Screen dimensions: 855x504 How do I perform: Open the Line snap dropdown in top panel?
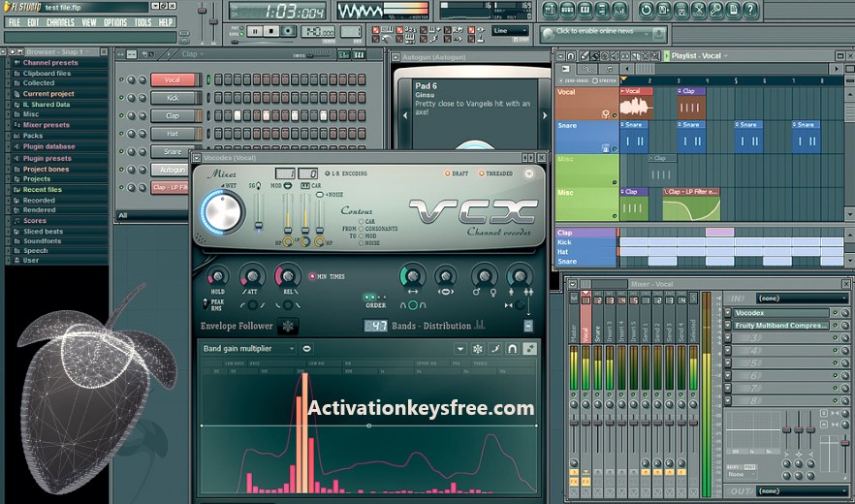510,31
